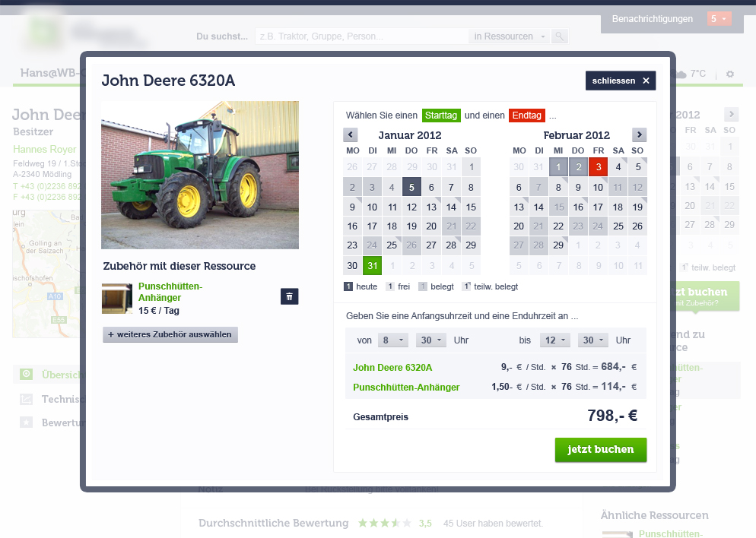Open Punschhütten-Anhänger accessory title link
The width and height of the screenshot is (756, 538).
(x=170, y=292)
